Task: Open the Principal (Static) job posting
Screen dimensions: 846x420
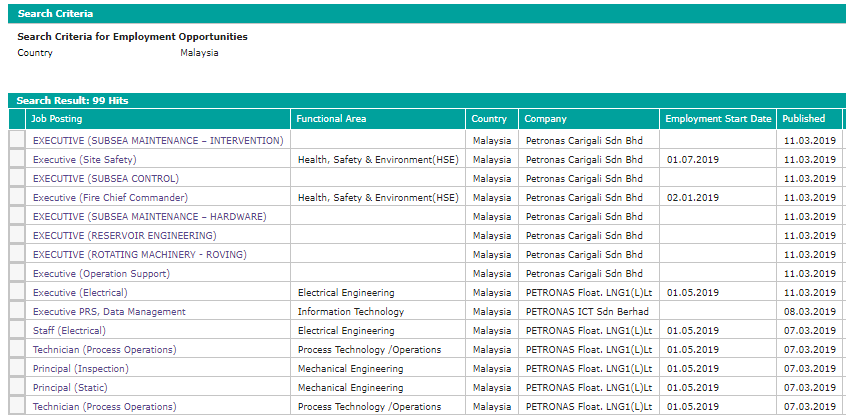Action: pyautogui.click(x=70, y=388)
